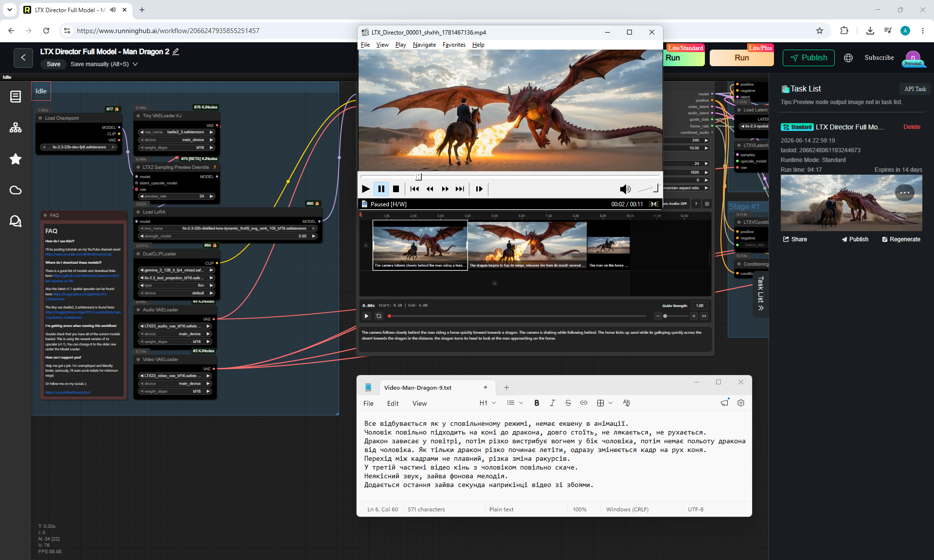Screen dimensions: 934x560
Task: Open the language globe icon
Action: [848, 58]
